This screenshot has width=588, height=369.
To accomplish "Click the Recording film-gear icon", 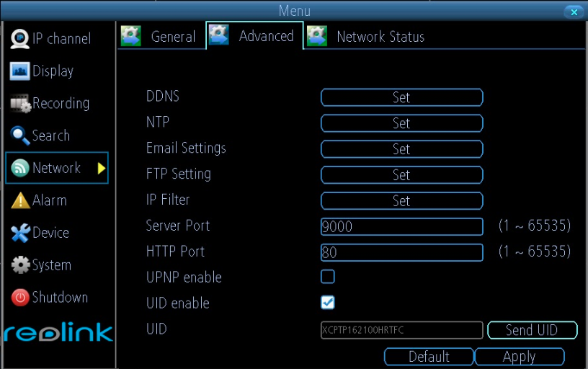I will (20, 104).
